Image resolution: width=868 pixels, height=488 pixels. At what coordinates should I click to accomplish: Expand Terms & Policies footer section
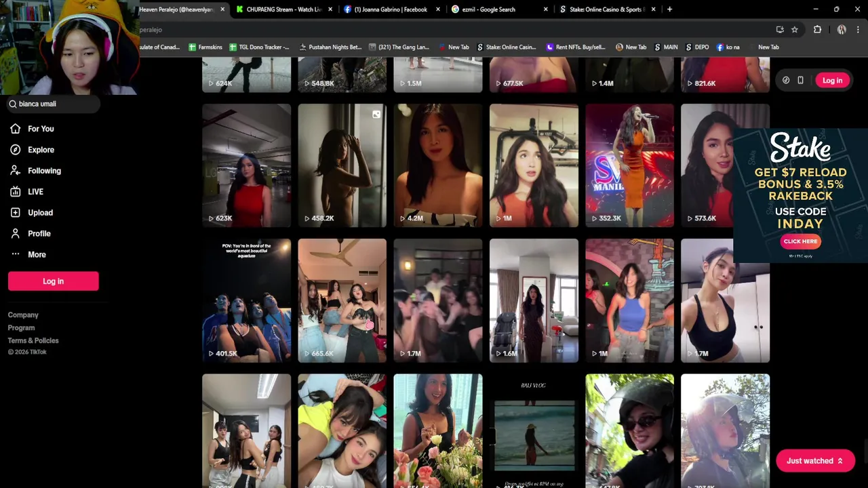[x=33, y=341]
